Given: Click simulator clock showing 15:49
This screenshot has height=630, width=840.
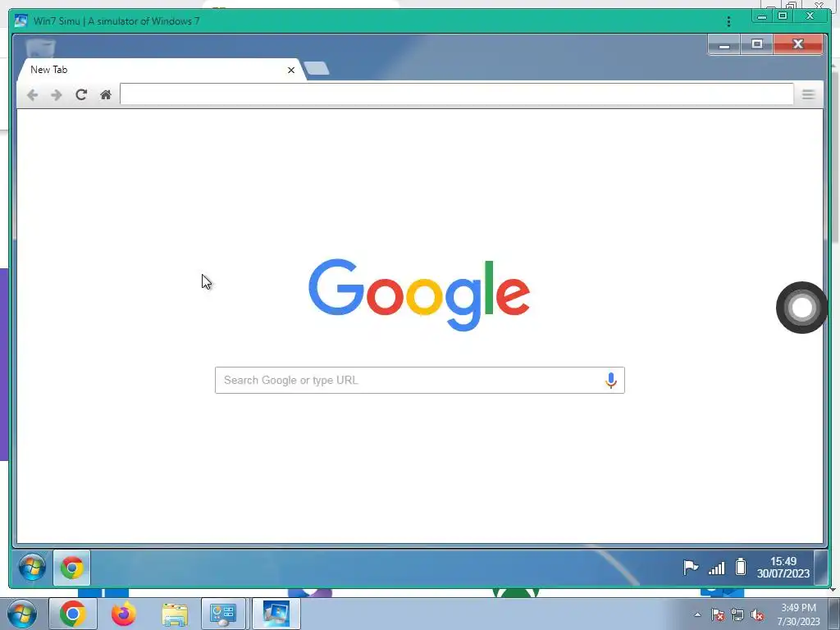Looking at the screenshot, I should [783, 568].
